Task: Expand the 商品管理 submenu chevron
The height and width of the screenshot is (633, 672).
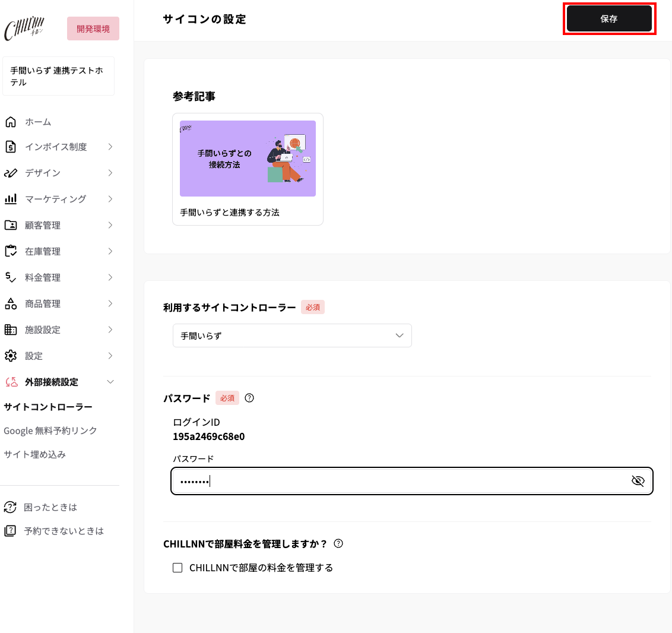Action: (110, 303)
